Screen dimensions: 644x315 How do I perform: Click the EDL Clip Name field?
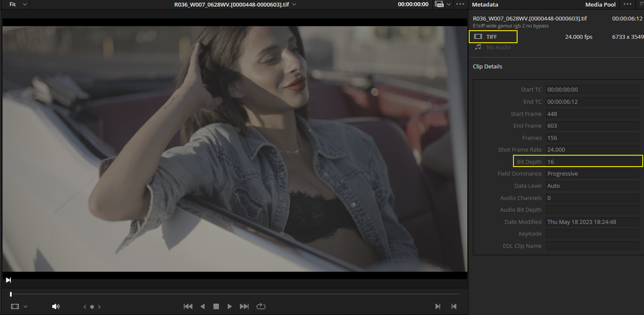592,246
